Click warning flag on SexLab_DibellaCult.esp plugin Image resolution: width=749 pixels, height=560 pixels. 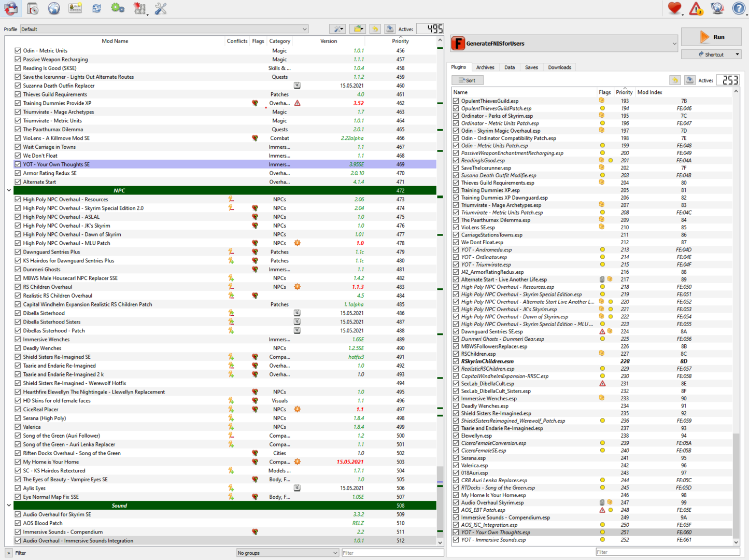pyautogui.click(x=602, y=384)
